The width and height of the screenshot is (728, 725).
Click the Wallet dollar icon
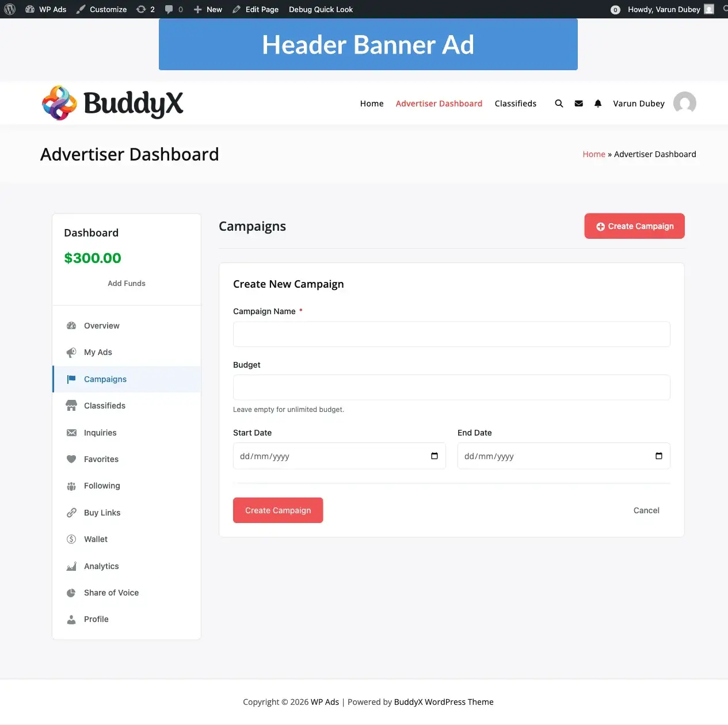click(71, 539)
